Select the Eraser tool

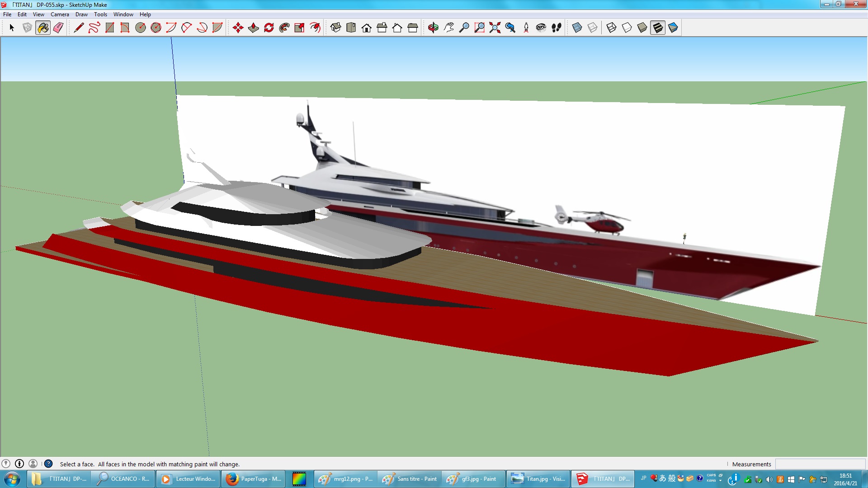coord(58,28)
